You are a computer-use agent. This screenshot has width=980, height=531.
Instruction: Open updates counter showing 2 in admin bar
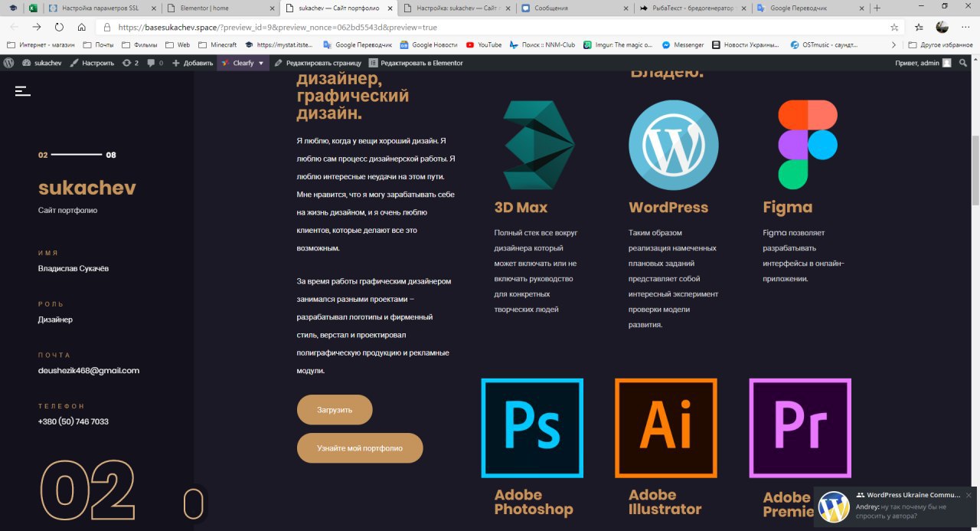click(x=130, y=63)
